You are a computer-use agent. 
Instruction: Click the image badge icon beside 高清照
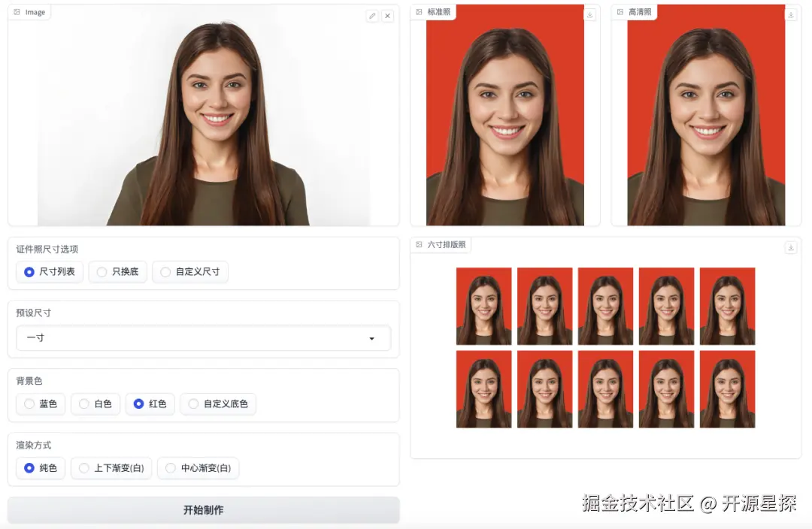tap(620, 11)
